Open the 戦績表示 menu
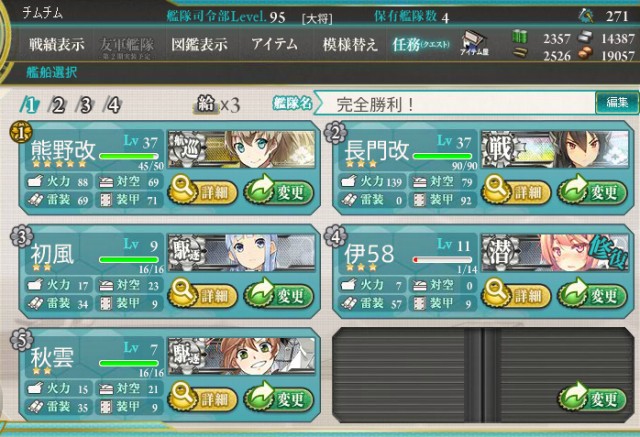The width and height of the screenshot is (640, 437). [x=56, y=44]
